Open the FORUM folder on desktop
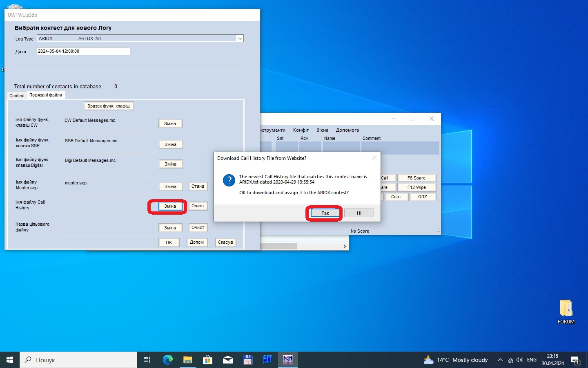 click(566, 312)
